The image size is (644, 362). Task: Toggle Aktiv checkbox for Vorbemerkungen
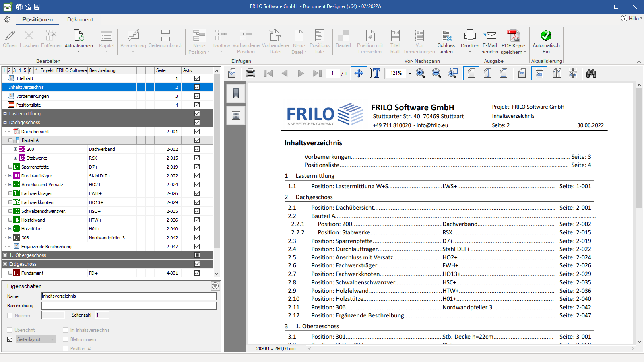point(197,96)
